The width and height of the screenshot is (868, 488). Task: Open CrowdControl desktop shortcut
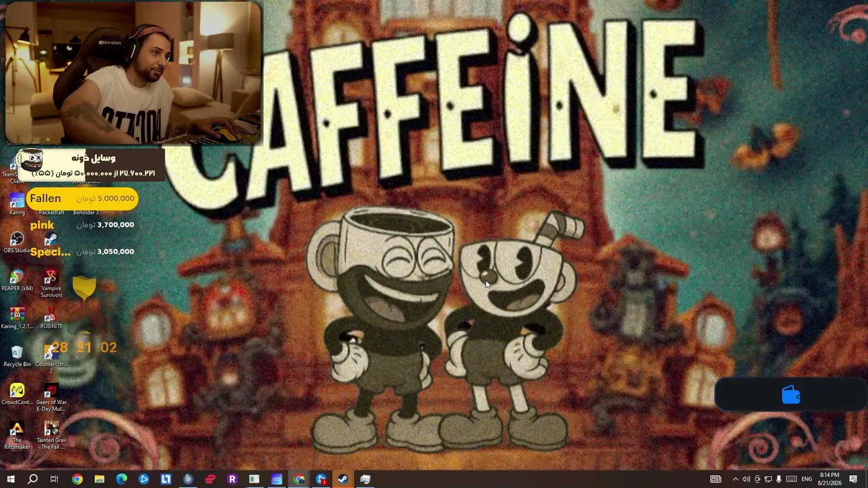[17, 394]
